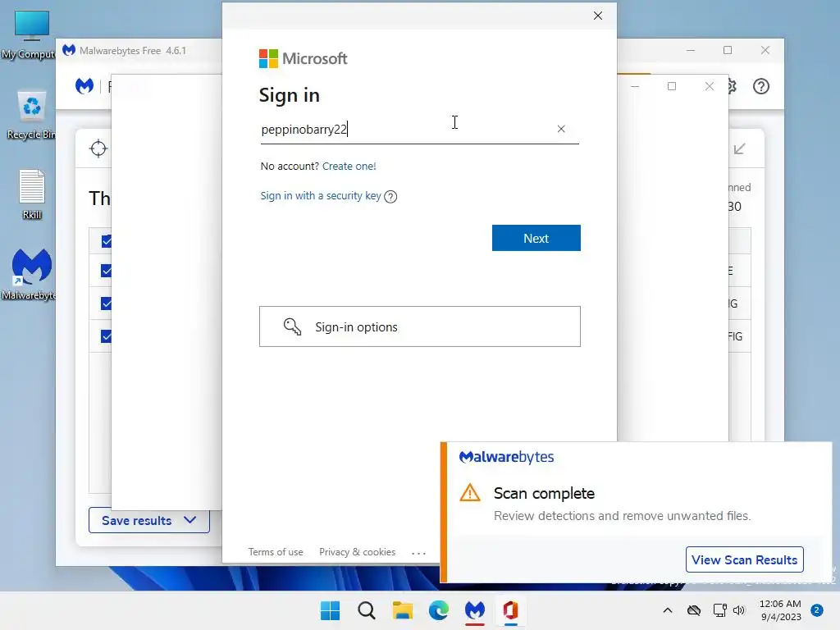
Task: Open the three-dot more options in dialog footer
Action: [418, 553]
